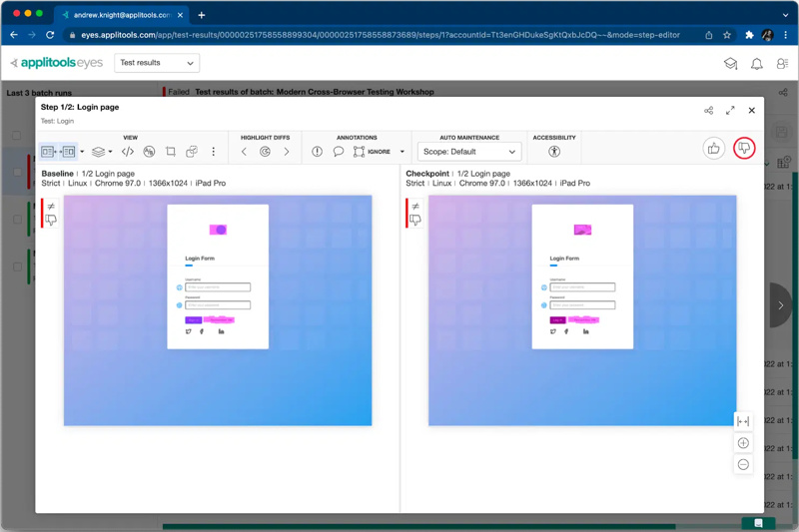This screenshot has width=799, height=532.
Task: Tick the first batch run checkbox
Action: (x=17, y=172)
